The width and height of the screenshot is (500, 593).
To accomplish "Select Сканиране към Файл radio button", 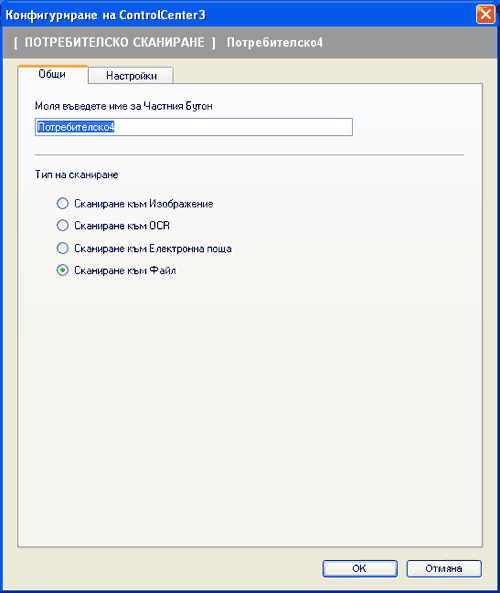I will [x=62, y=270].
